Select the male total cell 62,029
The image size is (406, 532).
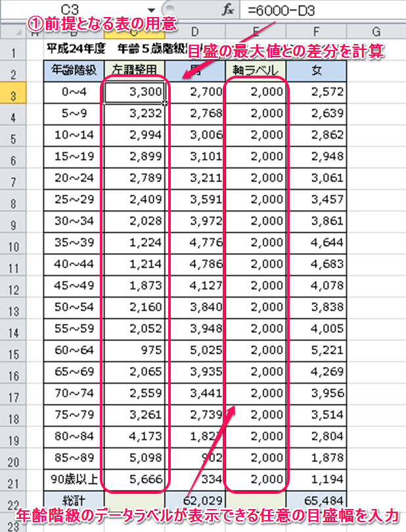pyautogui.click(x=194, y=501)
